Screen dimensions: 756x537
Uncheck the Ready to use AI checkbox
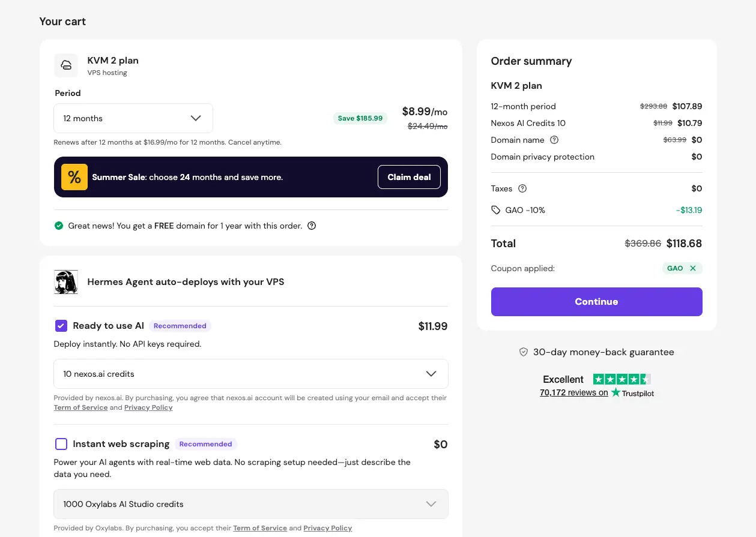(61, 326)
